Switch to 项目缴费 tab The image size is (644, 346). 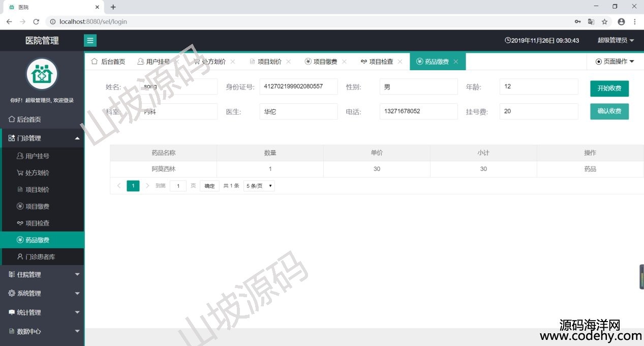pyautogui.click(x=321, y=62)
